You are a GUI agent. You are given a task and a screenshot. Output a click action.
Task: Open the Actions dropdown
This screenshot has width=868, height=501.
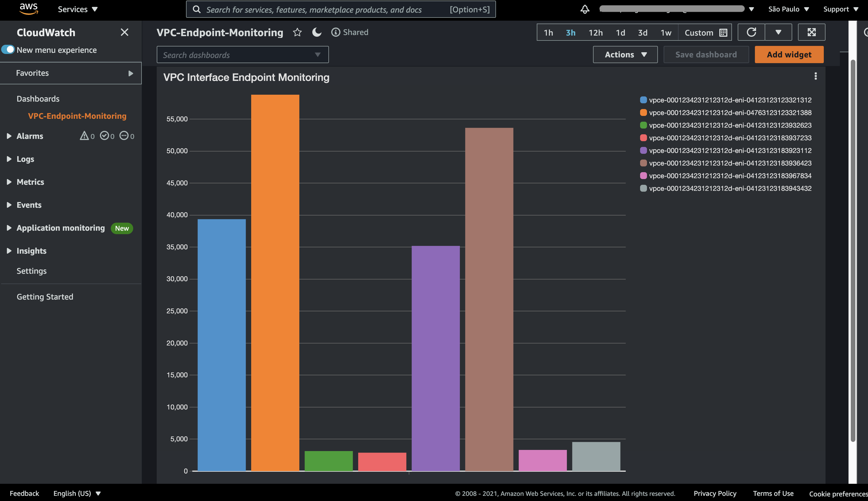(x=625, y=54)
